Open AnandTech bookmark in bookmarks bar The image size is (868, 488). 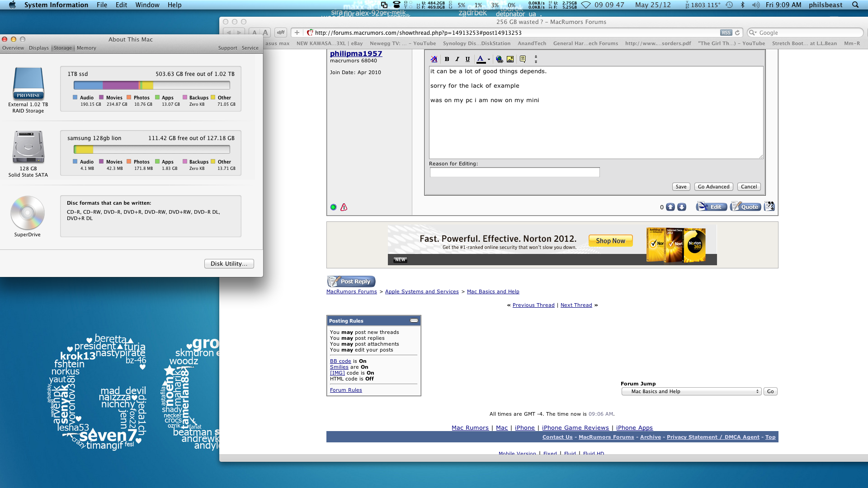click(x=532, y=43)
